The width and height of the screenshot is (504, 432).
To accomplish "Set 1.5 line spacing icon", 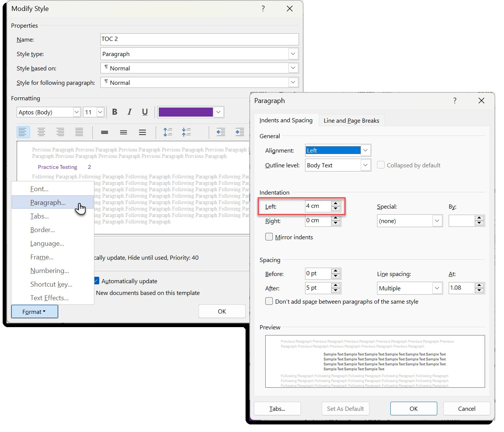I will click(x=124, y=132).
